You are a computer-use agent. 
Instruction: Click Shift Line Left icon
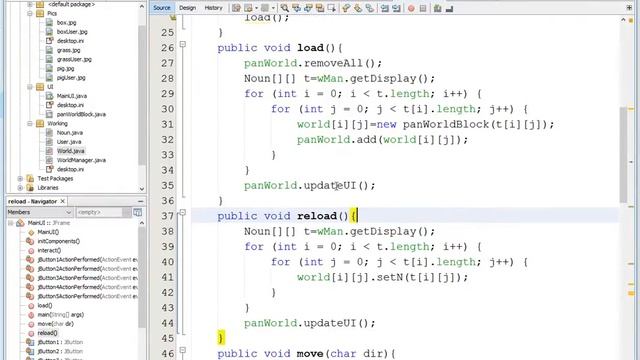(384, 8)
